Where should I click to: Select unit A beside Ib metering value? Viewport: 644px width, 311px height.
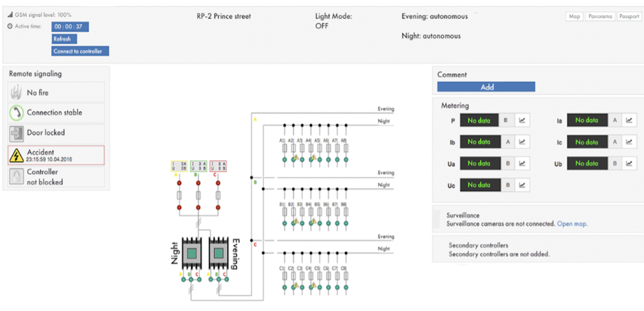(508, 142)
